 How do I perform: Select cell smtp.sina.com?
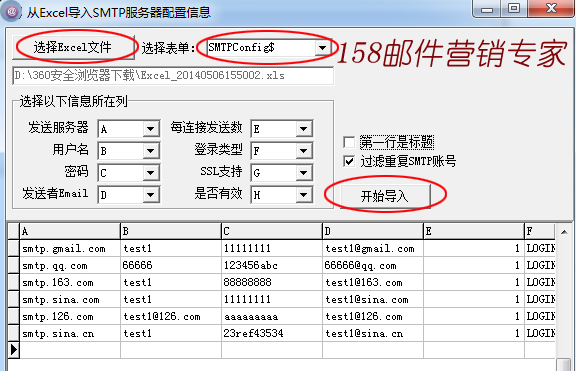click(x=70, y=299)
